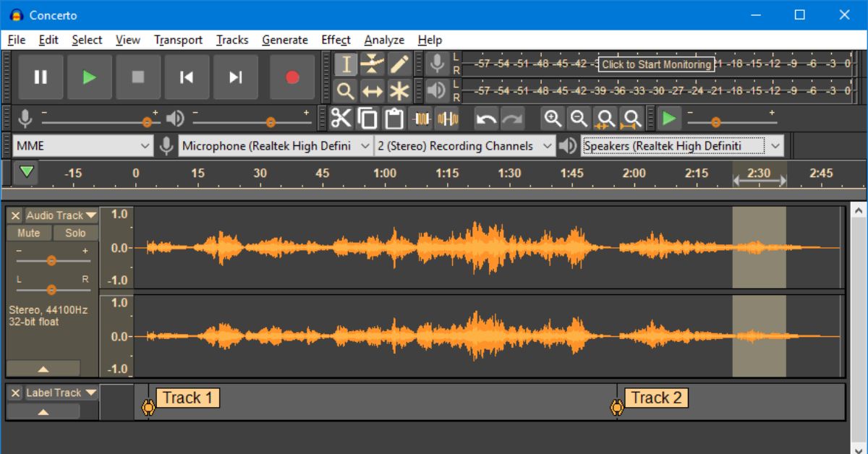
Task: Click Click to Start Monitoring meter
Action: (656, 64)
